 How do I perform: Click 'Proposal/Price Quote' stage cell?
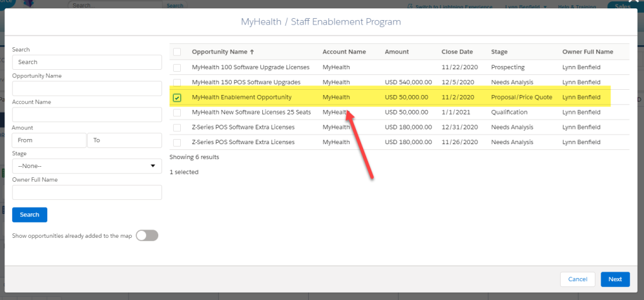tap(522, 98)
